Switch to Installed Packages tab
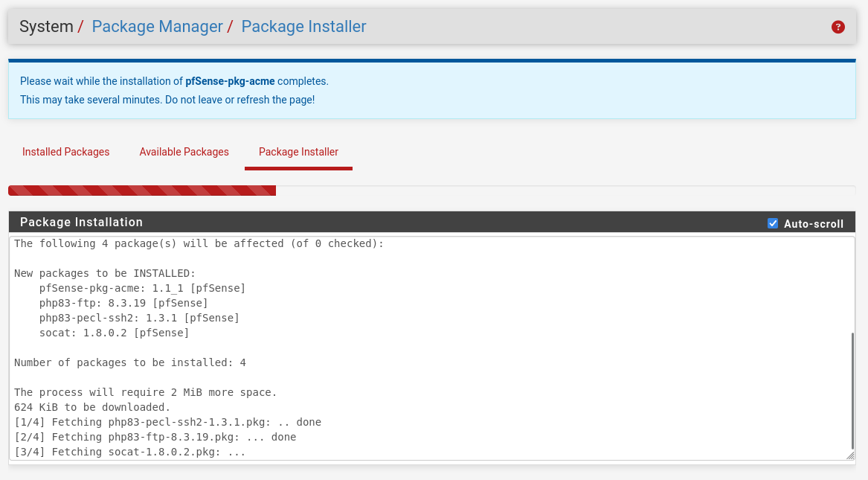 coord(66,152)
